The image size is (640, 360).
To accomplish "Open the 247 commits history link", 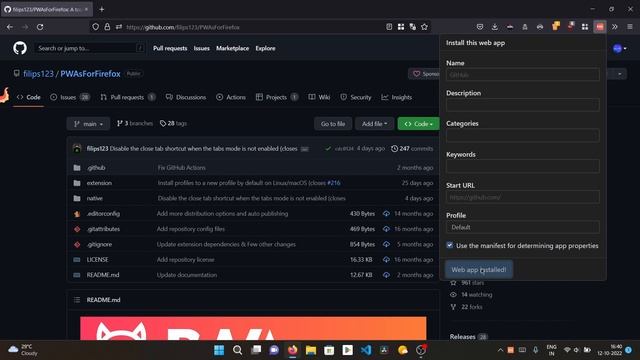I will 412,149.
